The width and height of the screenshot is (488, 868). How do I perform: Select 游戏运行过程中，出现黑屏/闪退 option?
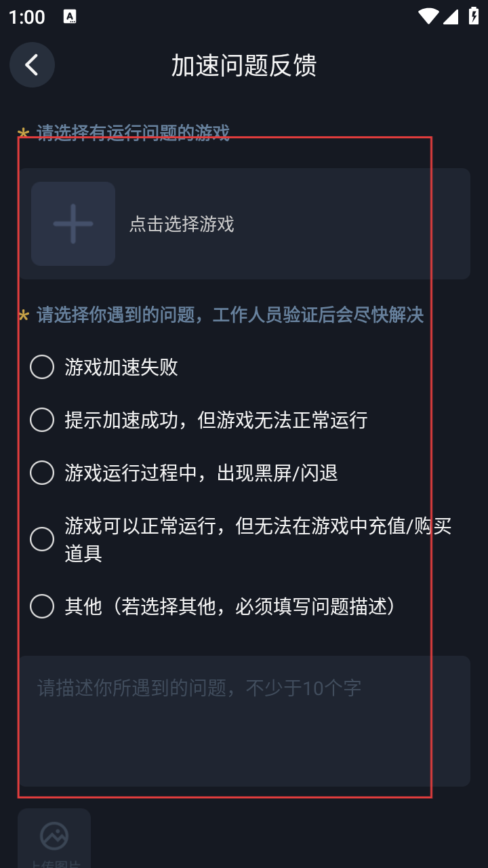(x=42, y=473)
